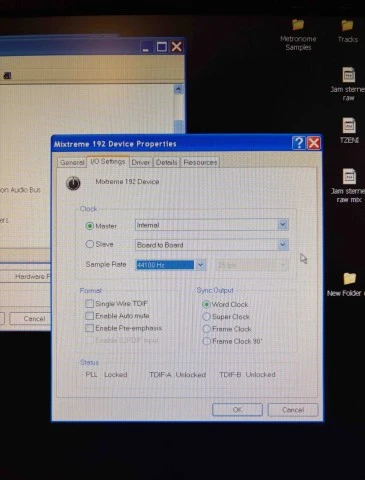
Task: Click scroll up arrow in background window
Action: point(178,89)
